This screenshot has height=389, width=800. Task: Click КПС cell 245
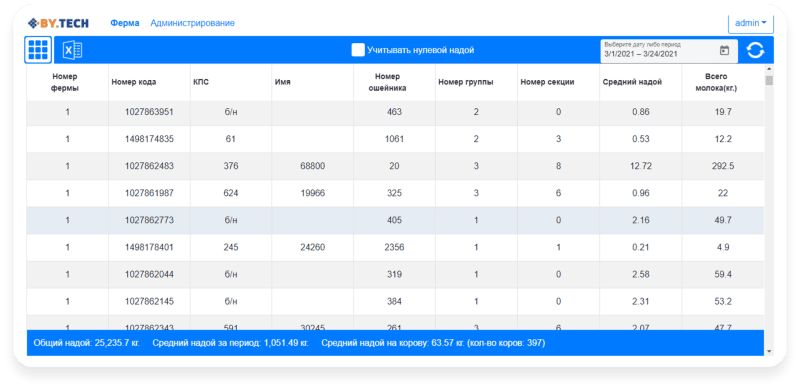coord(231,248)
